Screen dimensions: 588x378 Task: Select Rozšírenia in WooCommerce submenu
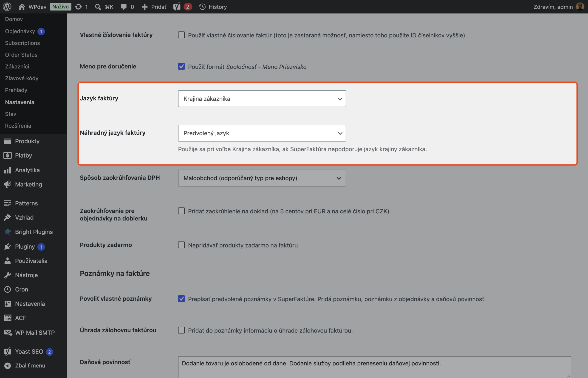[18, 126]
